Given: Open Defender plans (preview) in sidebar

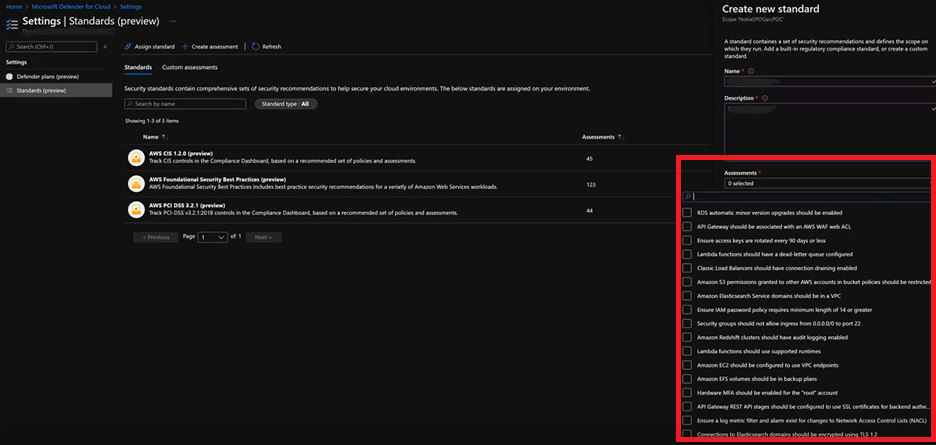Looking at the screenshot, I should click(x=48, y=76).
